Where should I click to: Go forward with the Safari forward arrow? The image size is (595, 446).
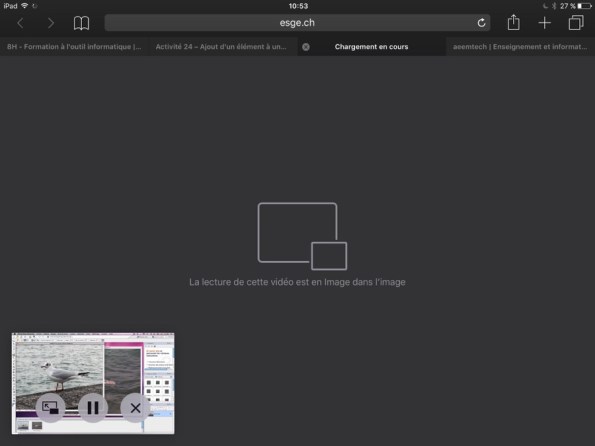[x=50, y=23]
